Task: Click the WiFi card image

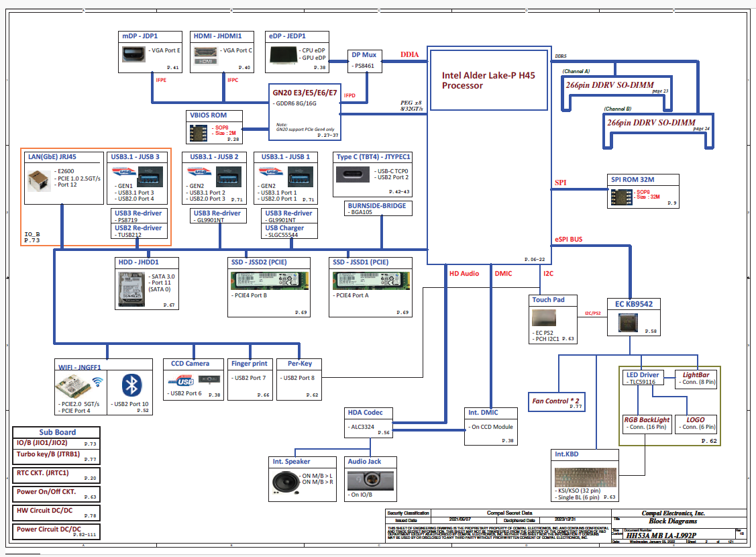Action: pyautogui.click(x=74, y=388)
